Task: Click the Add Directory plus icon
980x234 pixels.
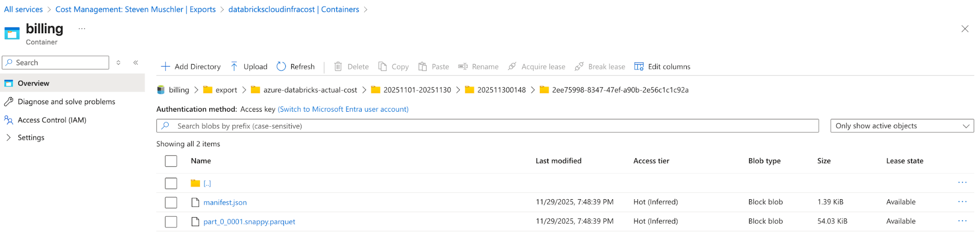Action: pos(166,67)
